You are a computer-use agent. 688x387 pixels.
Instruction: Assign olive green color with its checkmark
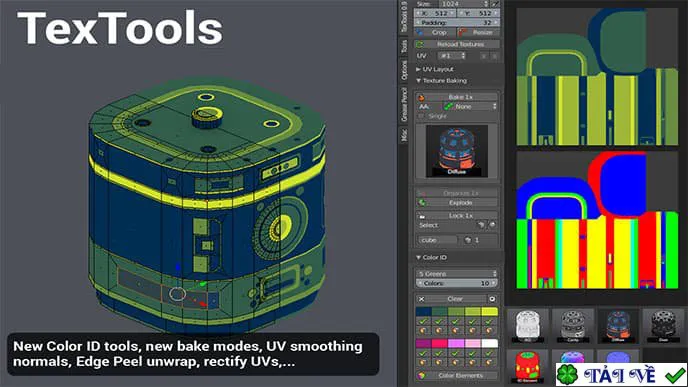click(456, 321)
